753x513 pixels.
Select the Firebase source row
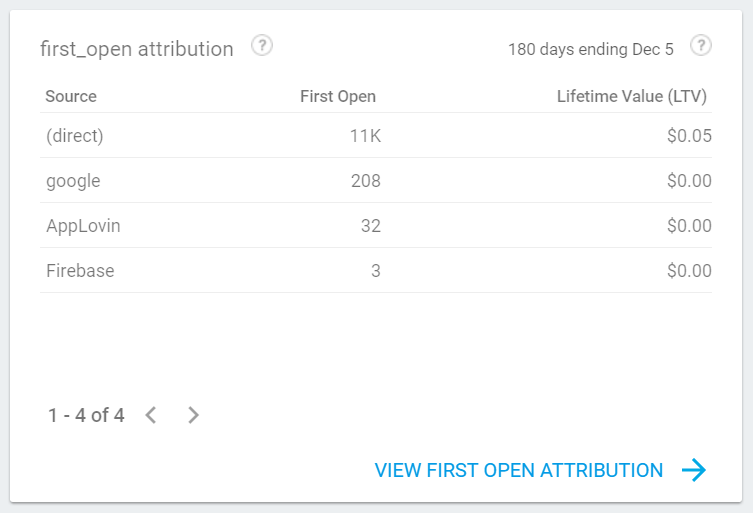80,271
